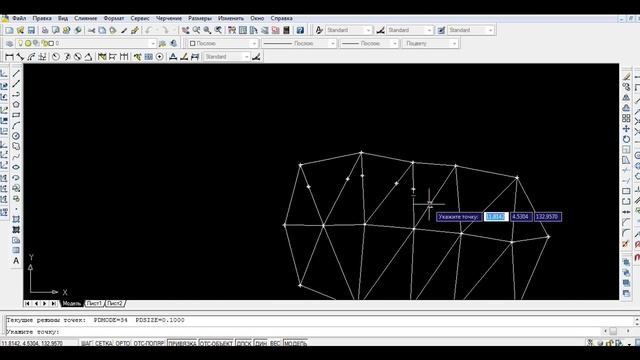The image size is (640, 360).
Task: Click the Rotate tool in modify toolbar
Action: pos(626,139)
